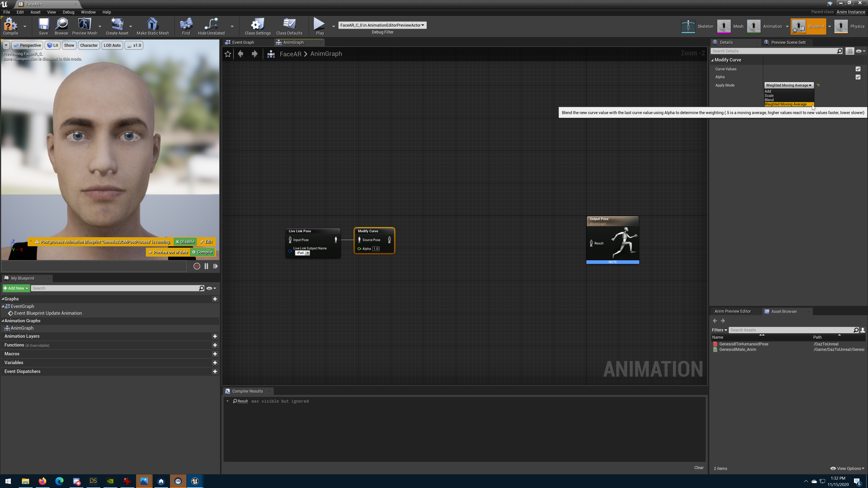Open My Blueprint view options eye
The width and height of the screenshot is (868, 488).
pos(211,288)
